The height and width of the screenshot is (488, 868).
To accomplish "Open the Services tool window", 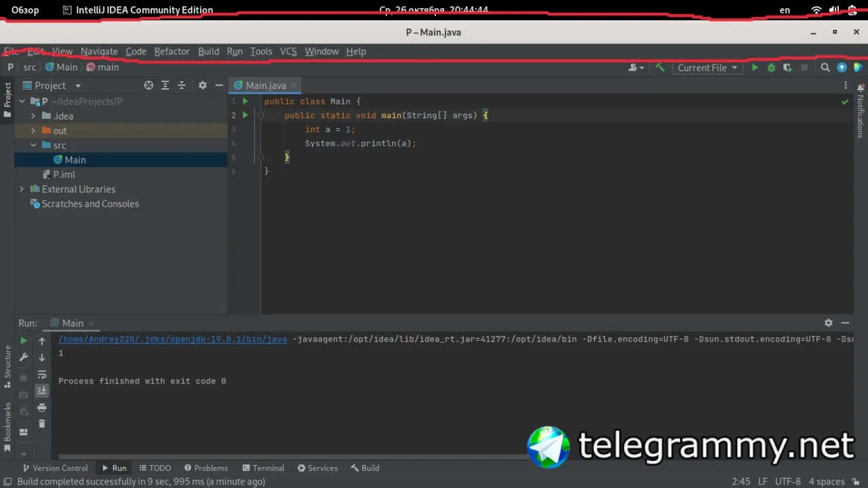I will (x=316, y=468).
